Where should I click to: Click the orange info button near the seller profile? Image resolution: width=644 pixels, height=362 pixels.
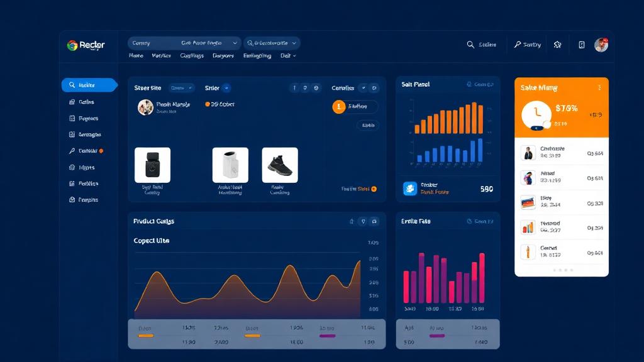[338, 107]
